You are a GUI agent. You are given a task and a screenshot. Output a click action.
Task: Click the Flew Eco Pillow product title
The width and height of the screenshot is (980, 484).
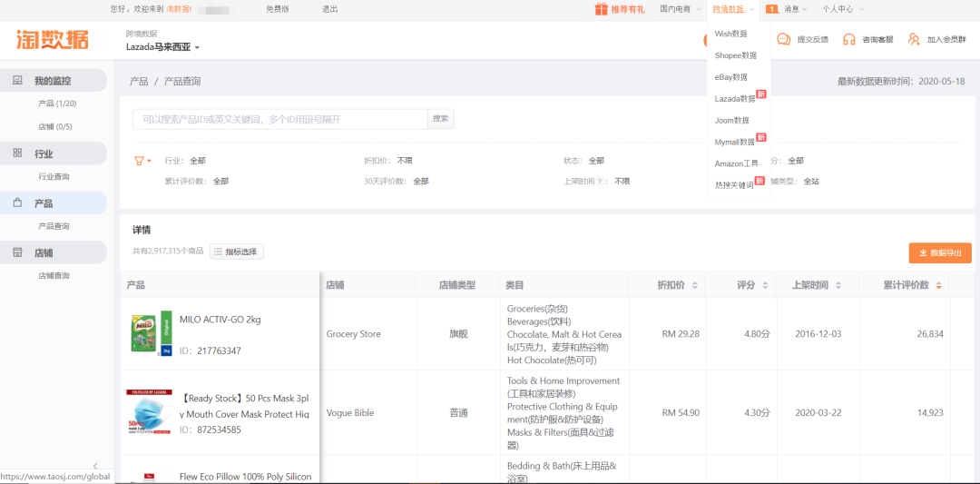click(x=245, y=477)
